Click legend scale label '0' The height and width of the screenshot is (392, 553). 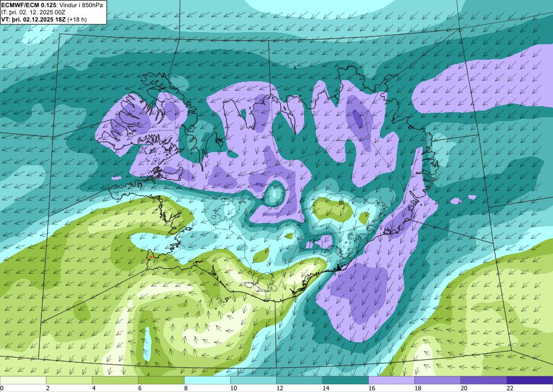point(2,388)
